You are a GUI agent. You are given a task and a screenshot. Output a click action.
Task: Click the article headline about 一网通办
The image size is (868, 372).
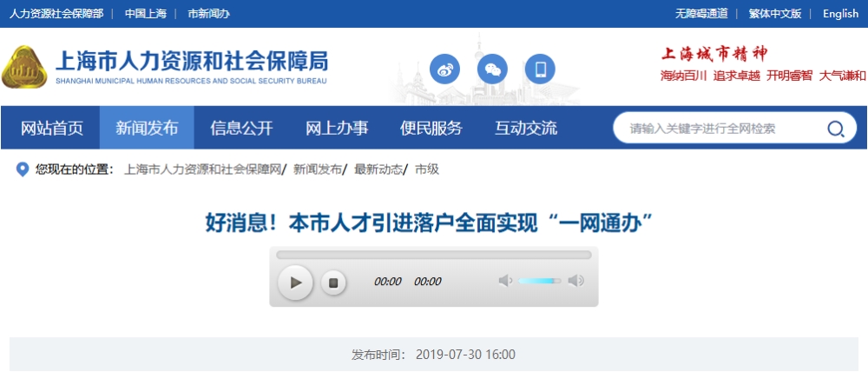[x=430, y=224]
